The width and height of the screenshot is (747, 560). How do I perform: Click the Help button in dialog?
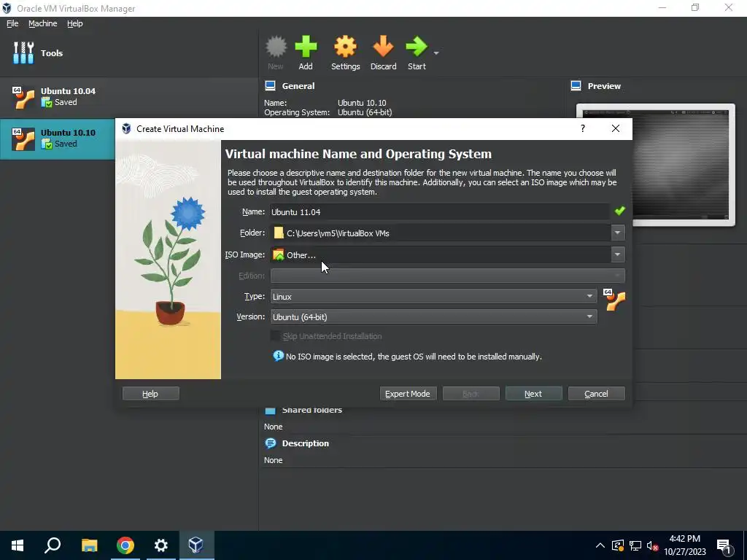pos(150,393)
